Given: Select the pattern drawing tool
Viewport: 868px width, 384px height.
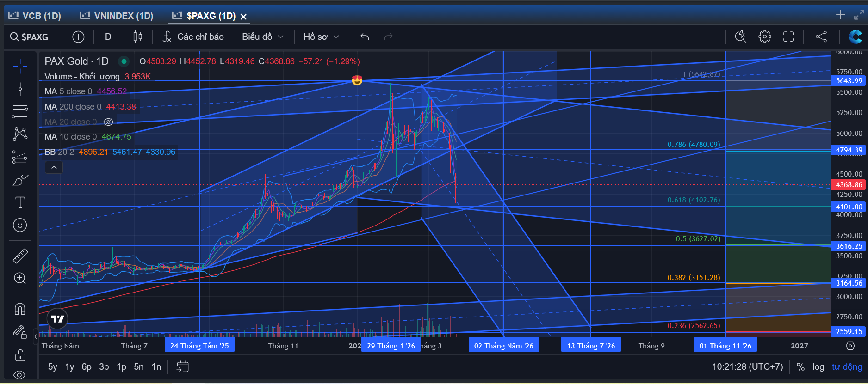Looking at the screenshot, I should [20, 134].
